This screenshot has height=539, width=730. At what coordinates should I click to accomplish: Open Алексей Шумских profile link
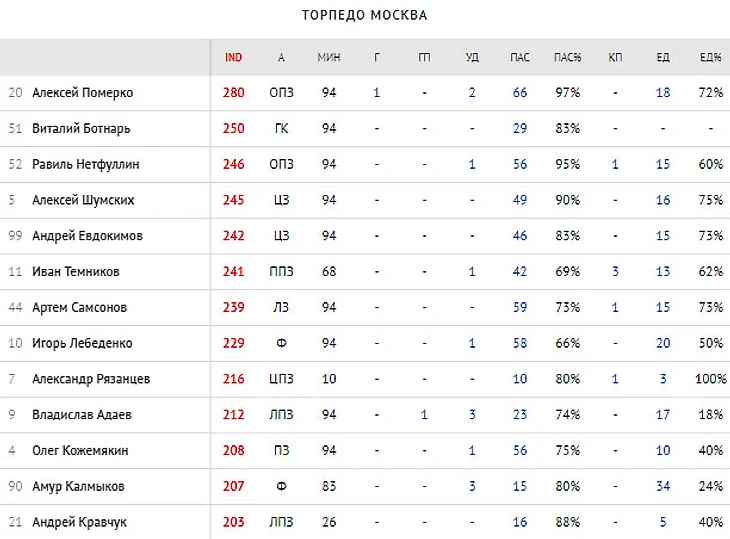pos(83,200)
